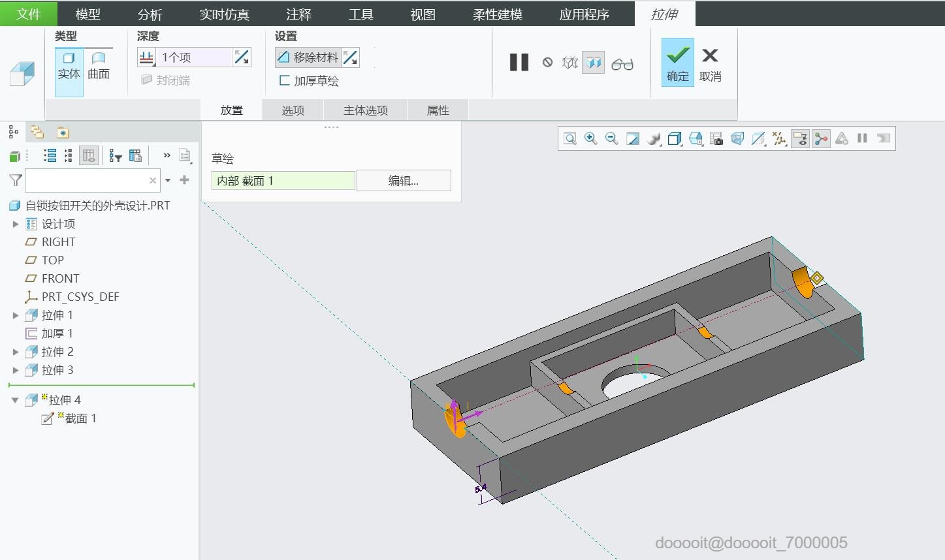Click inside the model tree search field
945x560 pixels.
(91, 180)
